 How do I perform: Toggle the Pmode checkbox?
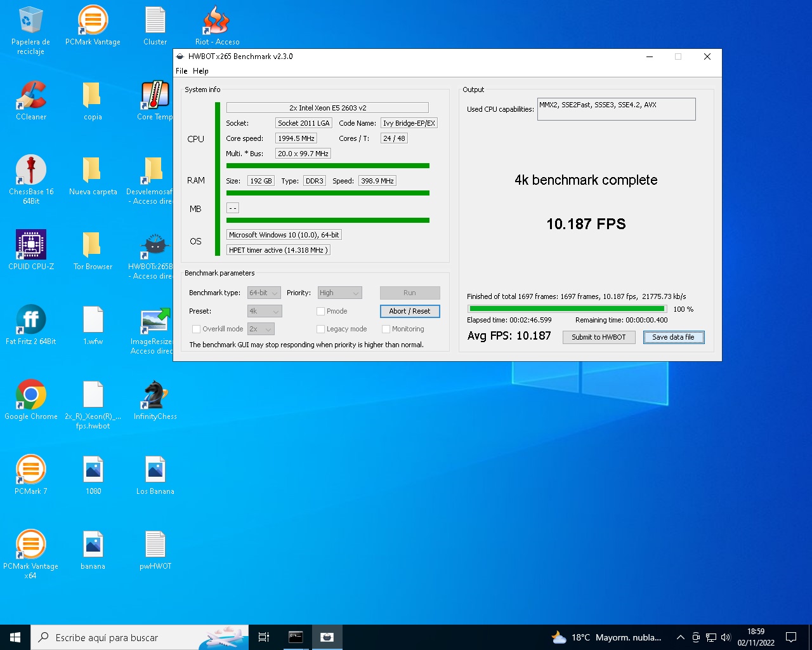[320, 311]
